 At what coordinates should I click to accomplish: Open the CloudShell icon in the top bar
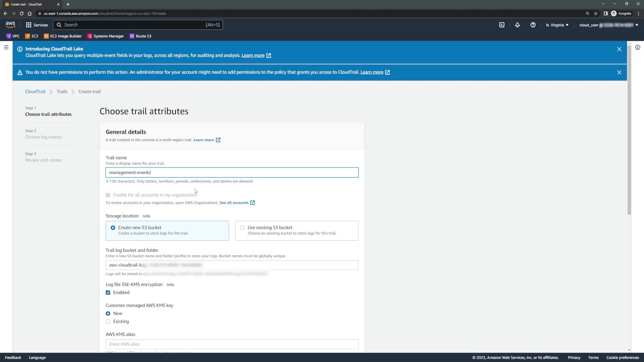pos(501,25)
